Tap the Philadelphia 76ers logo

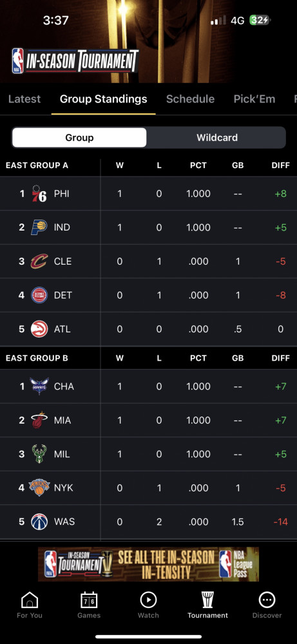pos(39,193)
